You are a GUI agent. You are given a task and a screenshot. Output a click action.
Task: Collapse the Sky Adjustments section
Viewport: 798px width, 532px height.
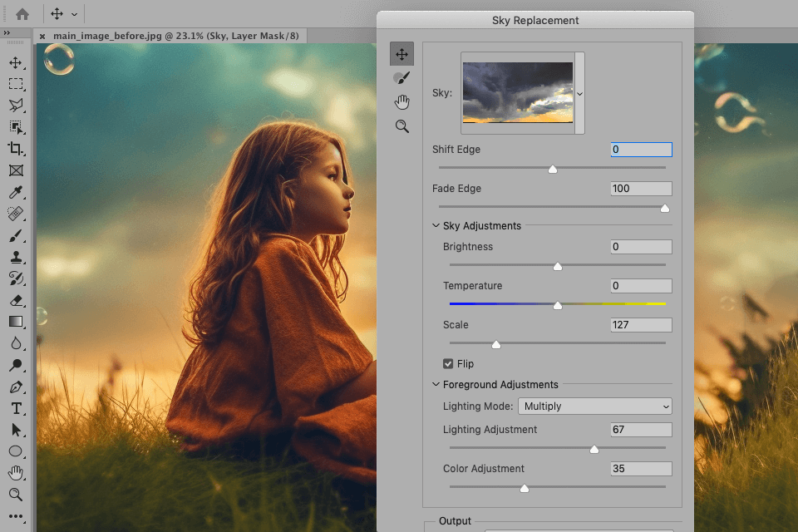click(436, 226)
